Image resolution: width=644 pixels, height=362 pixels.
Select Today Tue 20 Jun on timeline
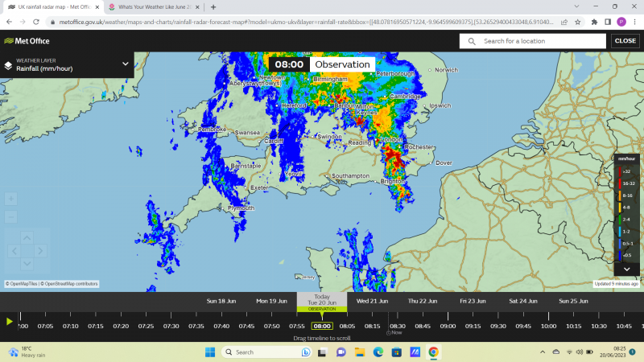pyautogui.click(x=322, y=300)
